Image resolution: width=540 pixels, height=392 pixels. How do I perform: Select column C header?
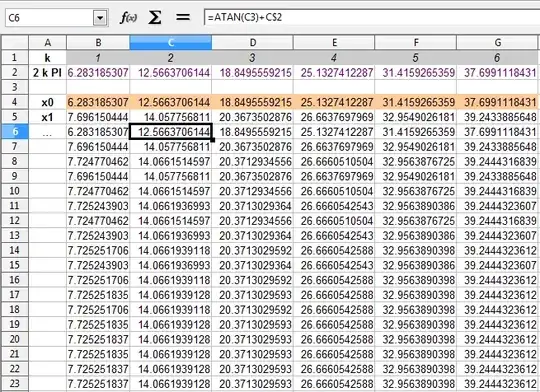(170, 43)
